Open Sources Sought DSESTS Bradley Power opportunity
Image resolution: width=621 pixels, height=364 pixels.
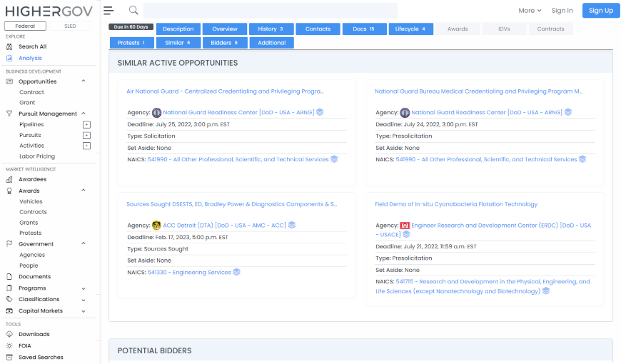tap(232, 204)
